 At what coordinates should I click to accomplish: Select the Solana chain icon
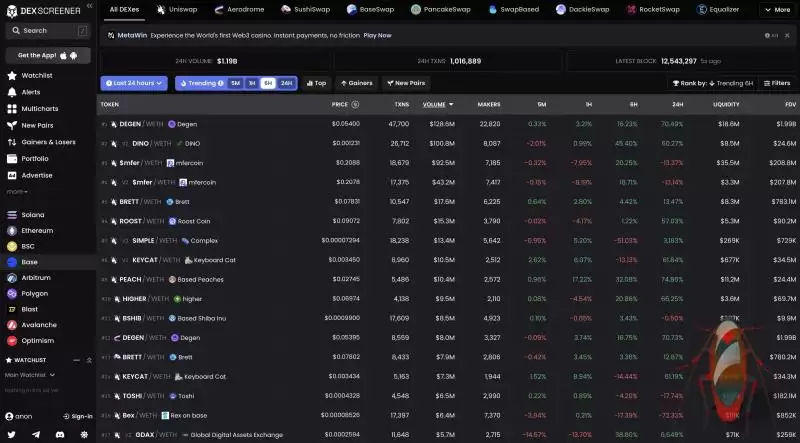coord(32,215)
